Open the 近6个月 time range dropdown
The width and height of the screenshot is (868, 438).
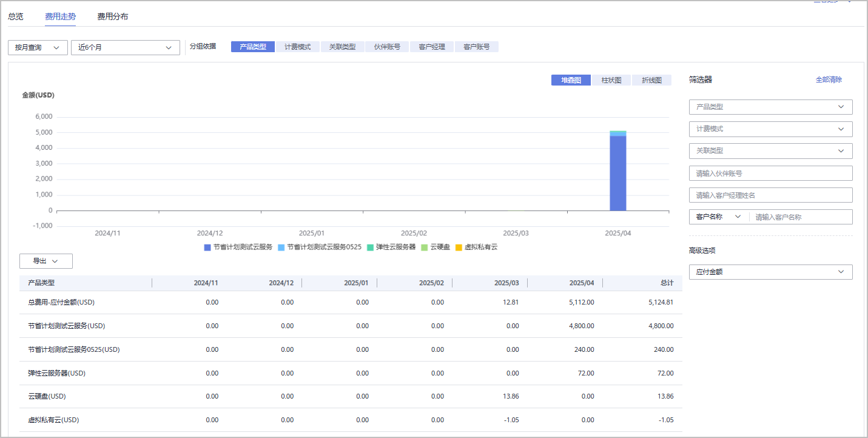[125, 47]
